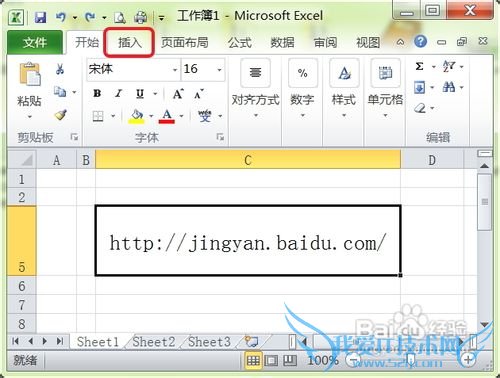Apply red font color
The height and width of the screenshot is (378, 500).
(x=167, y=116)
